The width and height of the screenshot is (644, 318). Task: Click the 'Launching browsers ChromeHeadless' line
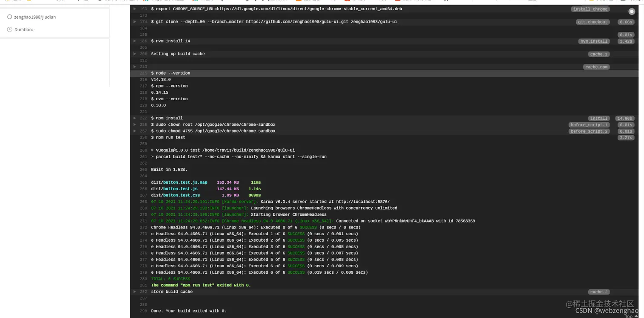click(x=274, y=208)
